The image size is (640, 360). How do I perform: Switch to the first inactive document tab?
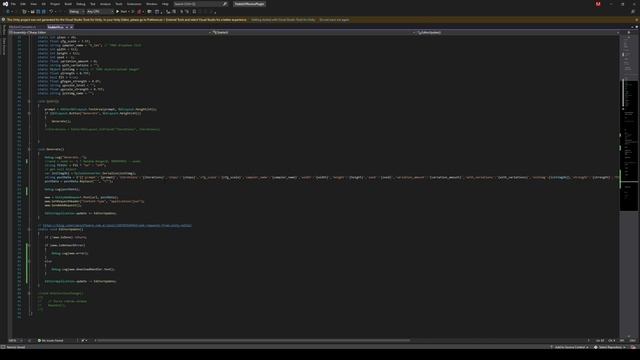[22, 27]
